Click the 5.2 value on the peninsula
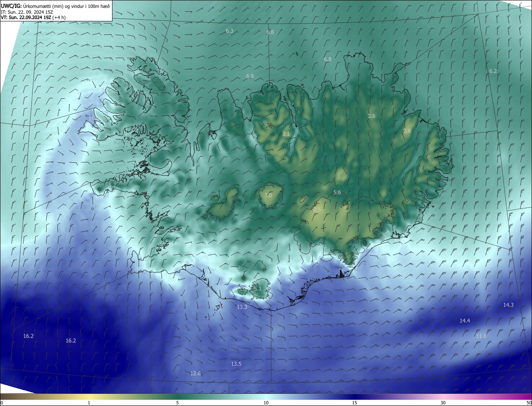The height and width of the screenshot is (406, 532). (112, 185)
